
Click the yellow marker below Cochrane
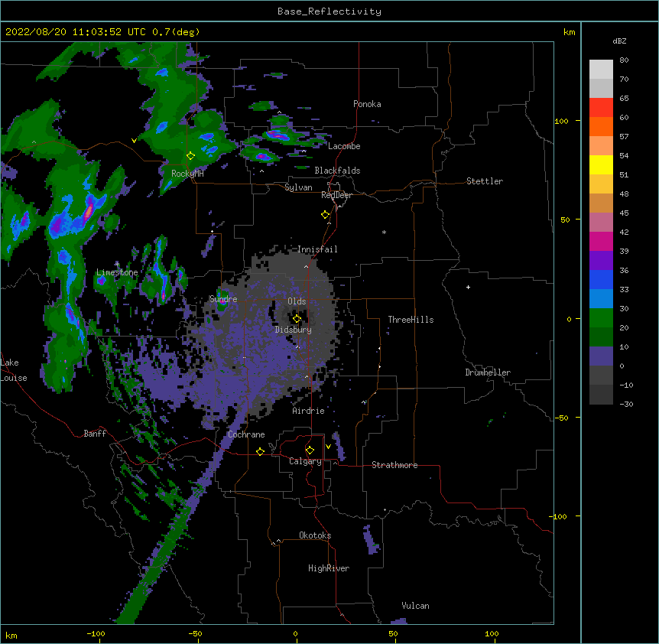point(260,451)
